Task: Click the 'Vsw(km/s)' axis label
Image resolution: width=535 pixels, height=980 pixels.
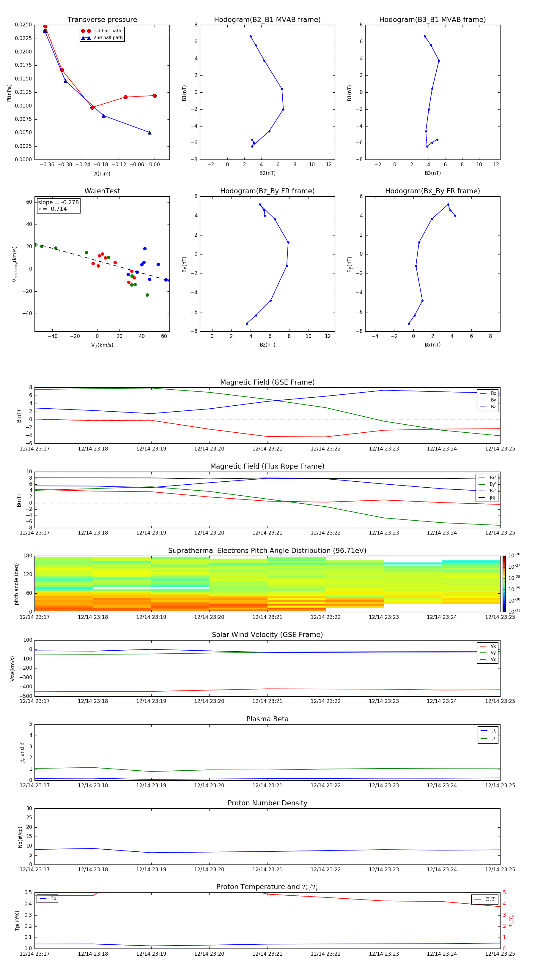Action: pyautogui.click(x=12, y=668)
